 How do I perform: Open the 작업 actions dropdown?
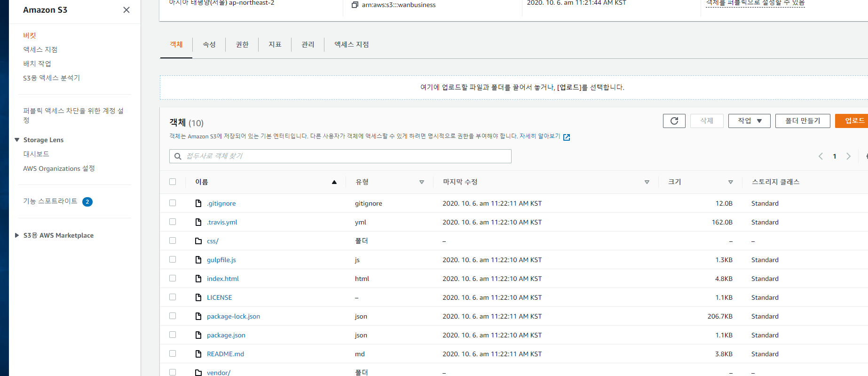pyautogui.click(x=750, y=121)
